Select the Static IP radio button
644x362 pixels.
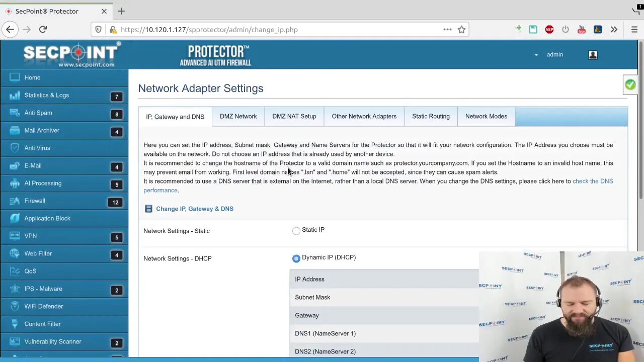[x=296, y=231]
